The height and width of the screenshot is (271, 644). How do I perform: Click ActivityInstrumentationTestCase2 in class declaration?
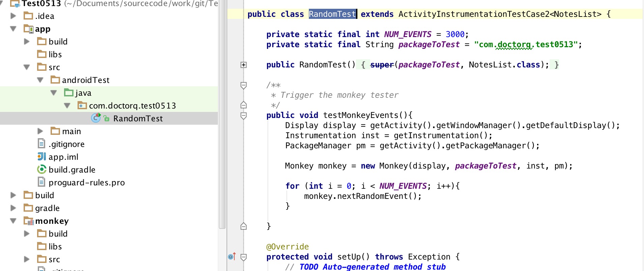(x=474, y=14)
